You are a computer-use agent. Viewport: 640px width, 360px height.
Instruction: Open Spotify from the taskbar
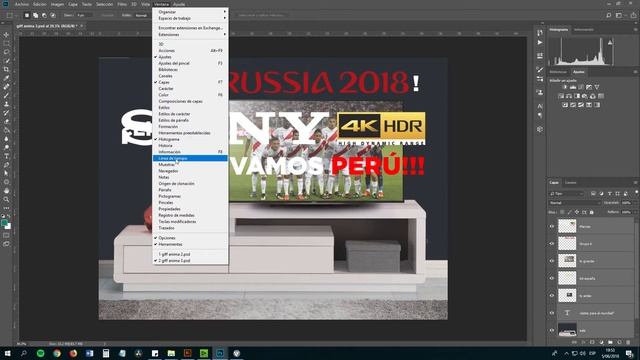[x=40, y=353]
